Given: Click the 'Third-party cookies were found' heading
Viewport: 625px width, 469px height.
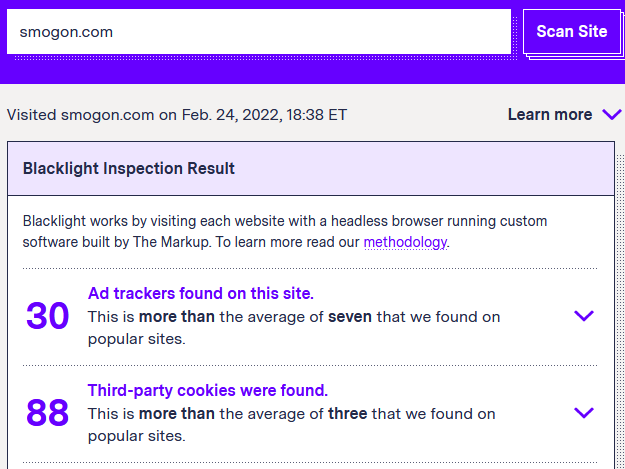Looking at the screenshot, I should (208, 390).
